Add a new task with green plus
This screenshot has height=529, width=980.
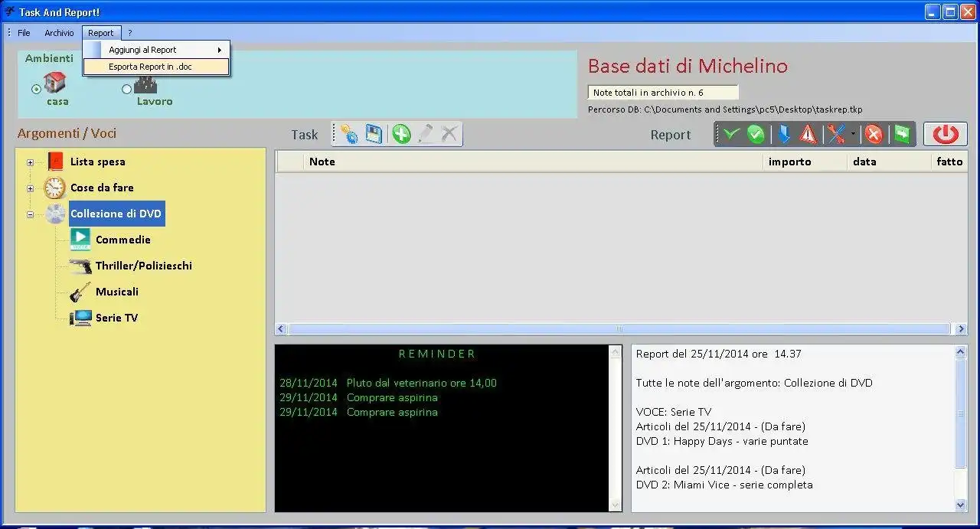401,134
